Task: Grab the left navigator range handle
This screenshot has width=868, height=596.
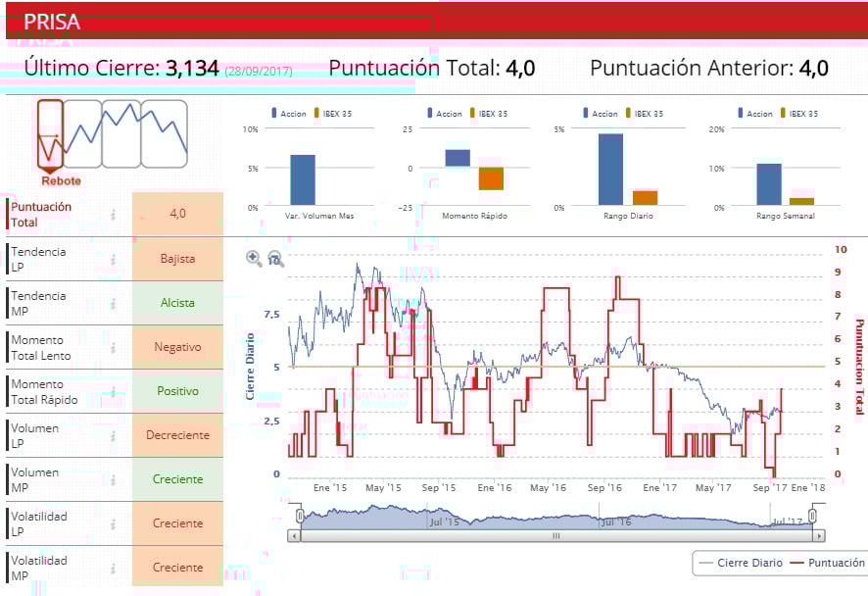Action: 300,516
